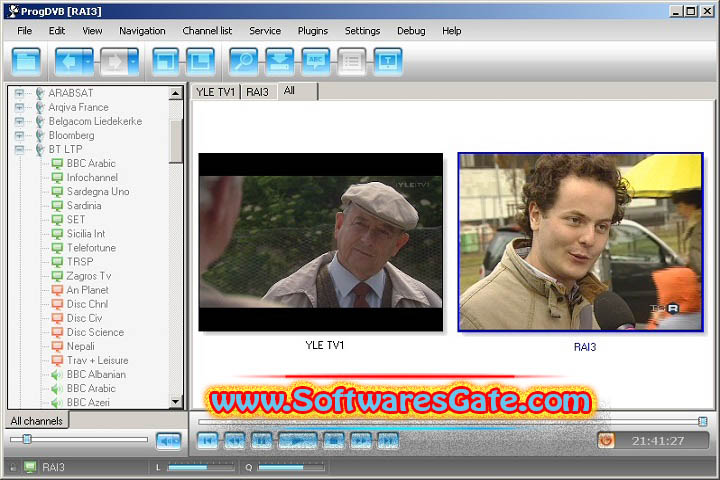Click the volume slider track
The width and height of the screenshot is (720, 480).
[x=79, y=440]
